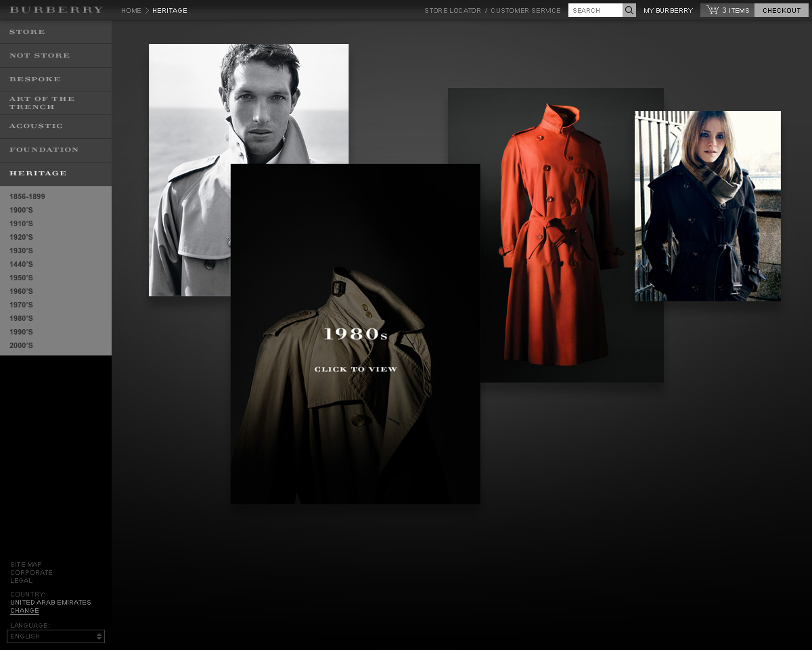Go to Home in the breadcrumb
The width and height of the screenshot is (812, 650).
click(x=131, y=10)
